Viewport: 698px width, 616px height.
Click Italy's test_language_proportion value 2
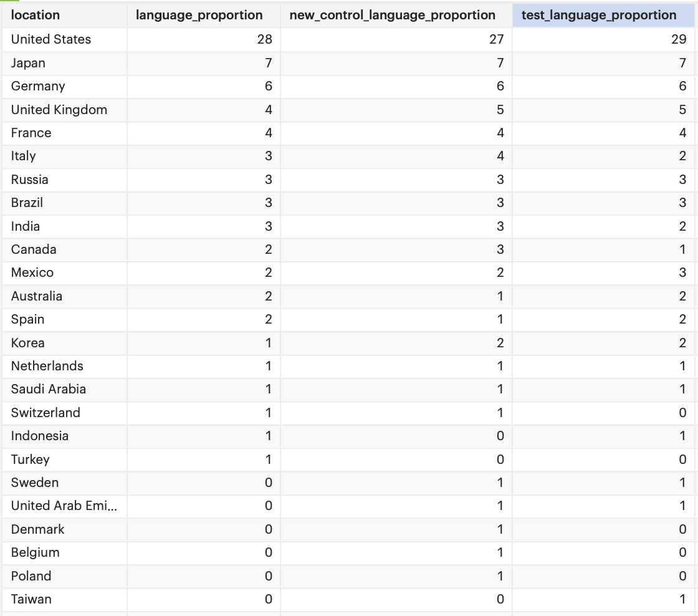click(x=683, y=156)
